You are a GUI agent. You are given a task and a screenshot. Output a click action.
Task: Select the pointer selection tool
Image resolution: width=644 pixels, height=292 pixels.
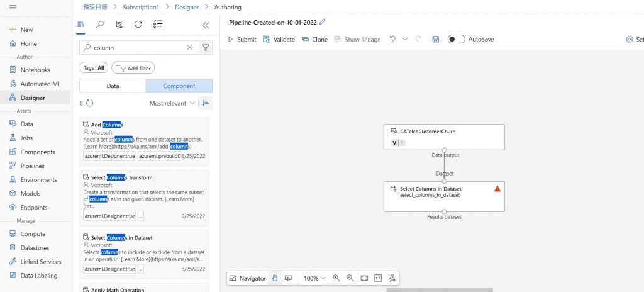click(x=288, y=278)
